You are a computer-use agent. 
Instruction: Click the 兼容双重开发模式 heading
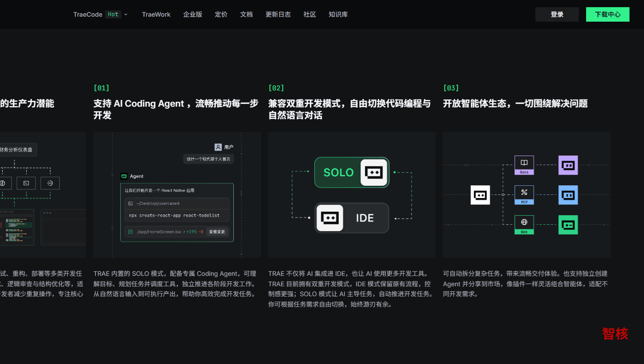click(349, 109)
